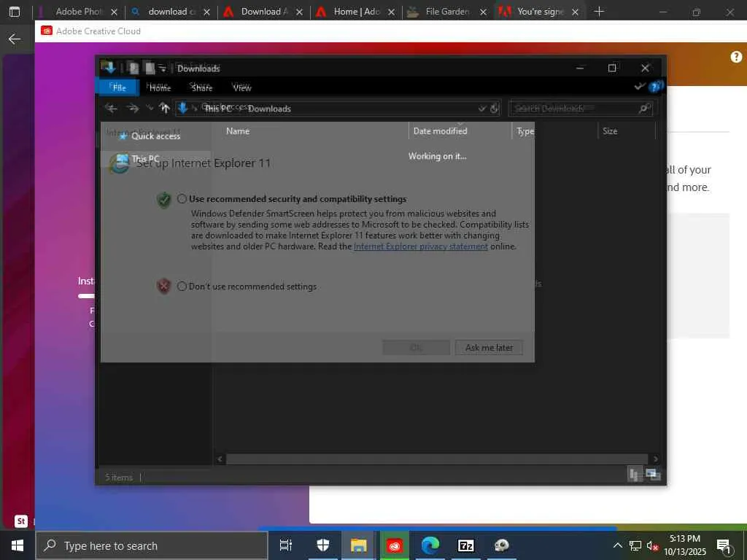The width and height of the screenshot is (747, 560).
Task: Go forward in File Explorer
Action: pyautogui.click(x=133, y=109)
